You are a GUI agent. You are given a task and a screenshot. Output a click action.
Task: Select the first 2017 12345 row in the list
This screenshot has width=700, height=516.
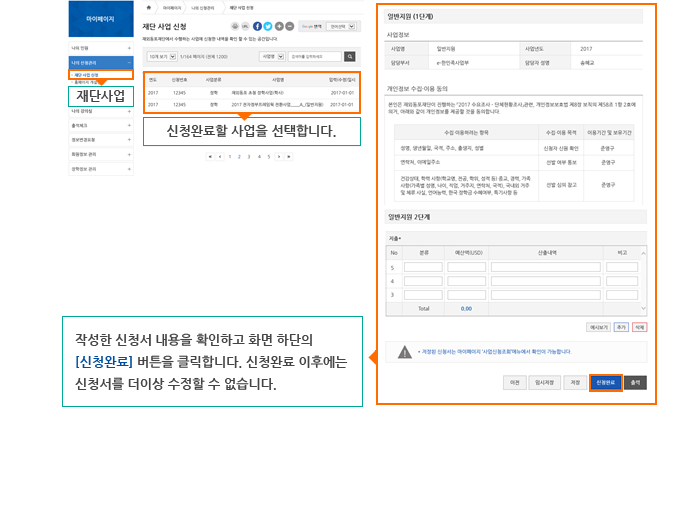coord(251,93)
